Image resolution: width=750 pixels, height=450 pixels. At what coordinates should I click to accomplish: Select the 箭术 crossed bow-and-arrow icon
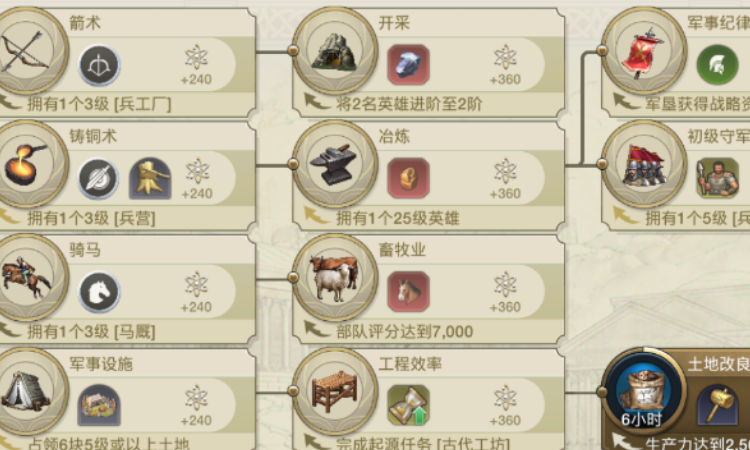pyautogui.click(x=26, y=51)
